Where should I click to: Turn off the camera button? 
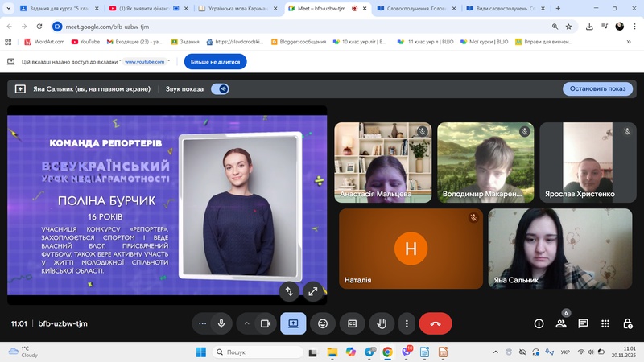click(x=265, y=323)
